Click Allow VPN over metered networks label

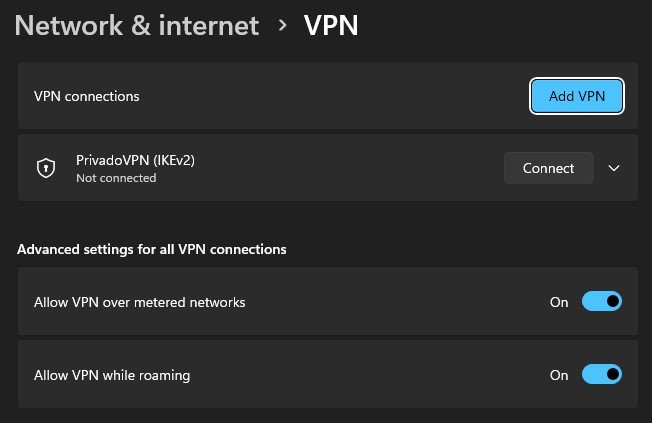(139, 301)
